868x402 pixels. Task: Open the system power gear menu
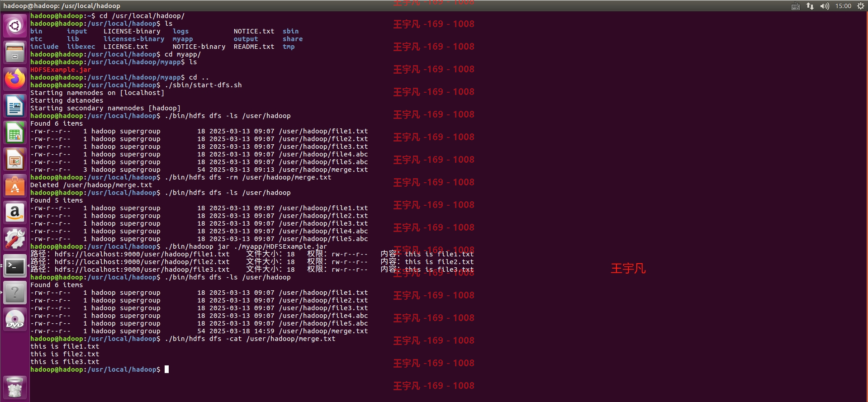pyautogui.click(x=860, y=6)
